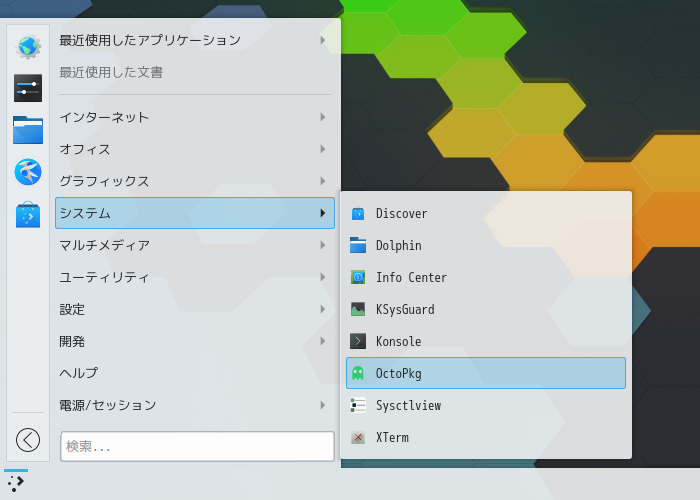Launch Discover from the submenu
The width and height of the screenshot is (700, 500).
(486, 213)
